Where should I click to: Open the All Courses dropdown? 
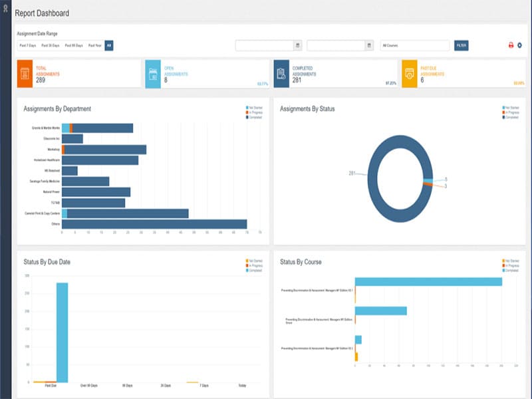pos(415,45)
